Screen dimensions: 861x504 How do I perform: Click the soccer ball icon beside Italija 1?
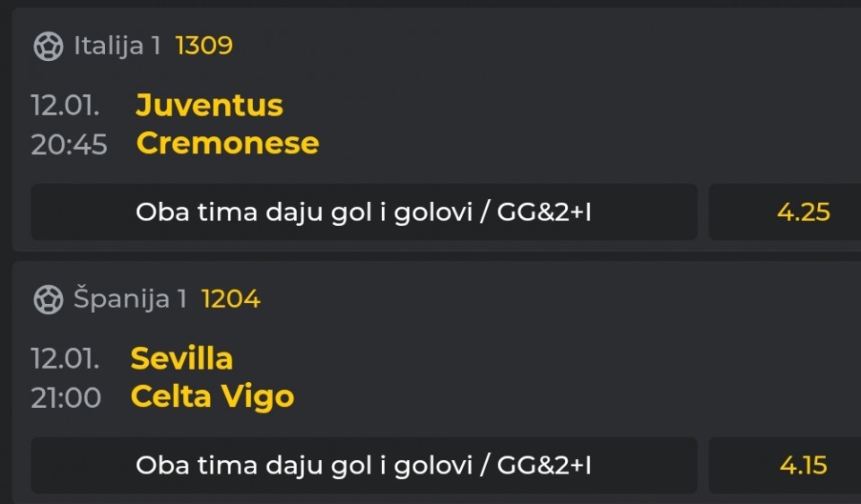point(48,46)
